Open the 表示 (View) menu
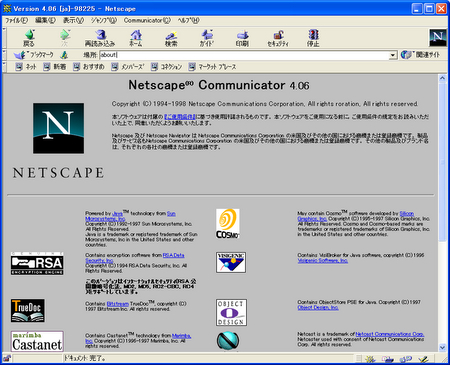Viewport: 450px width, 365px height. [x=73, y=21]
